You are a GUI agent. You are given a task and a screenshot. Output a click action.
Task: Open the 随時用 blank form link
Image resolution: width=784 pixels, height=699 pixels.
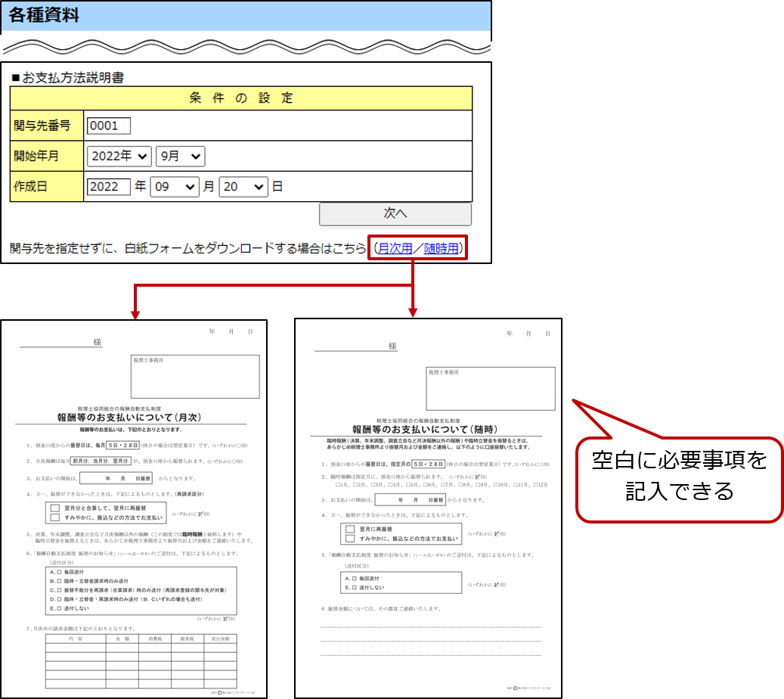coord(441,248)
